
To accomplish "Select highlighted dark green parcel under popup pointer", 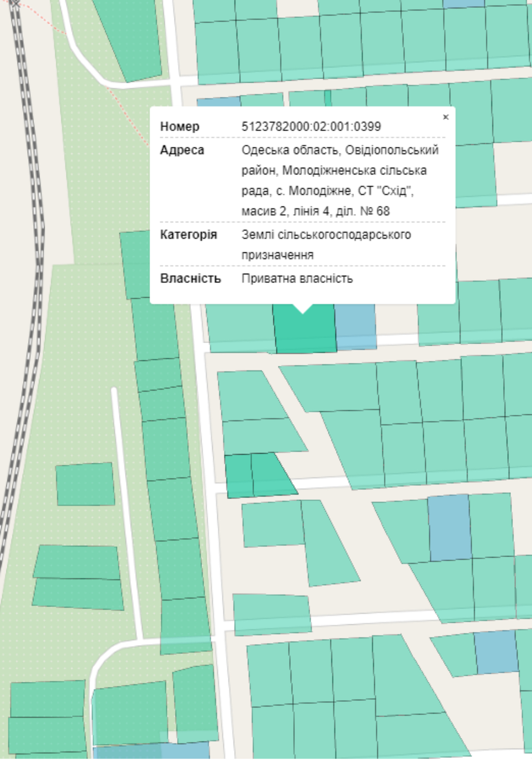I will 305,332.
